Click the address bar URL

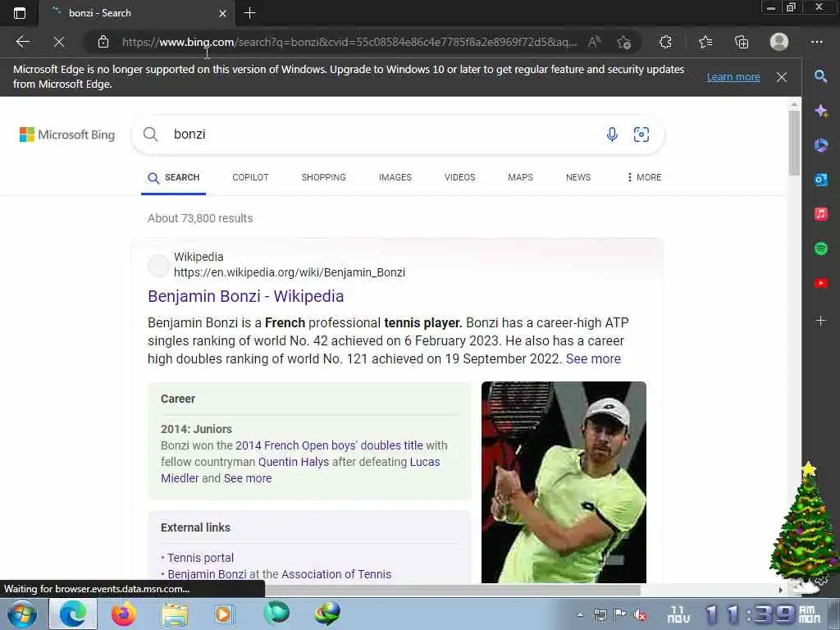pos(349,42)
